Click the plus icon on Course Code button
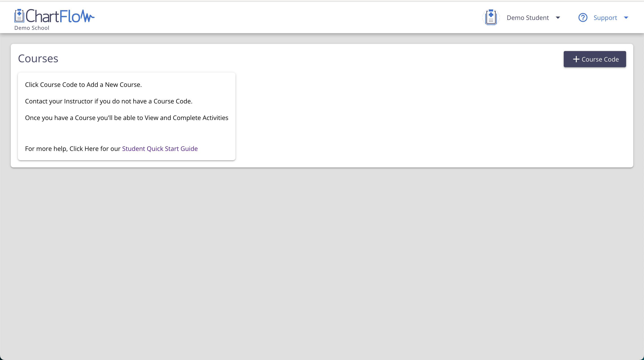The width and height of the screenshot is (644, 360). (576, 59)
